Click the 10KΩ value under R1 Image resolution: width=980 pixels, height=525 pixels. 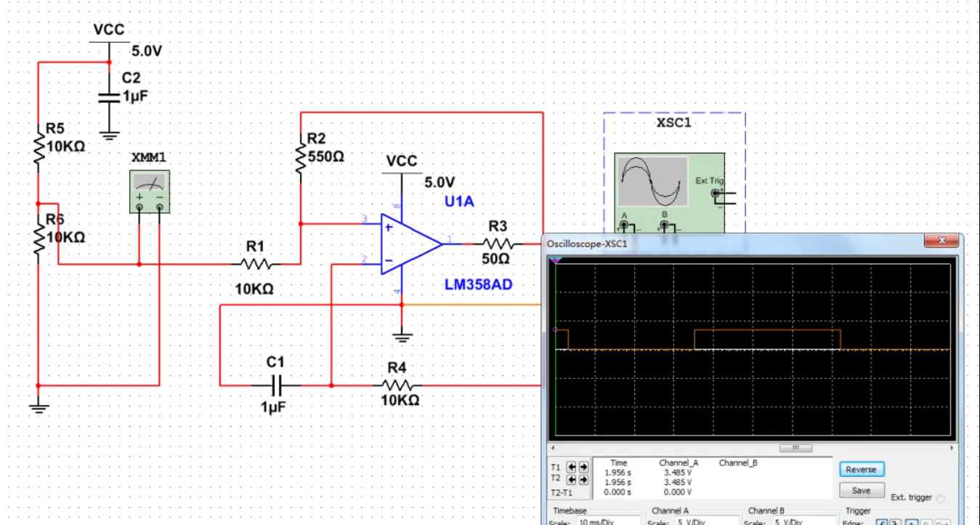tap(254, 289)
